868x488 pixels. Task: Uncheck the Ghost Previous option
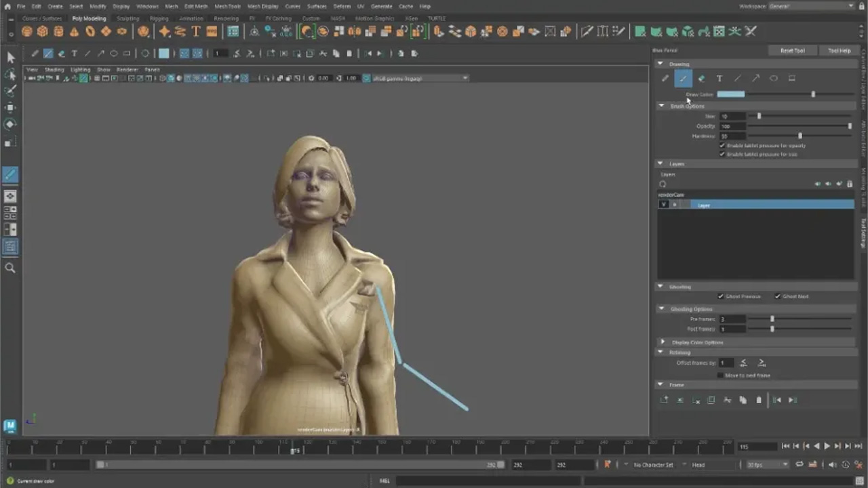(721, 296)
